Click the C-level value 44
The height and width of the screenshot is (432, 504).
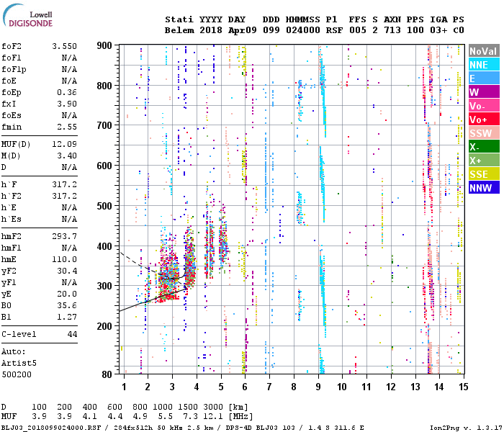[x=72, y=334]
